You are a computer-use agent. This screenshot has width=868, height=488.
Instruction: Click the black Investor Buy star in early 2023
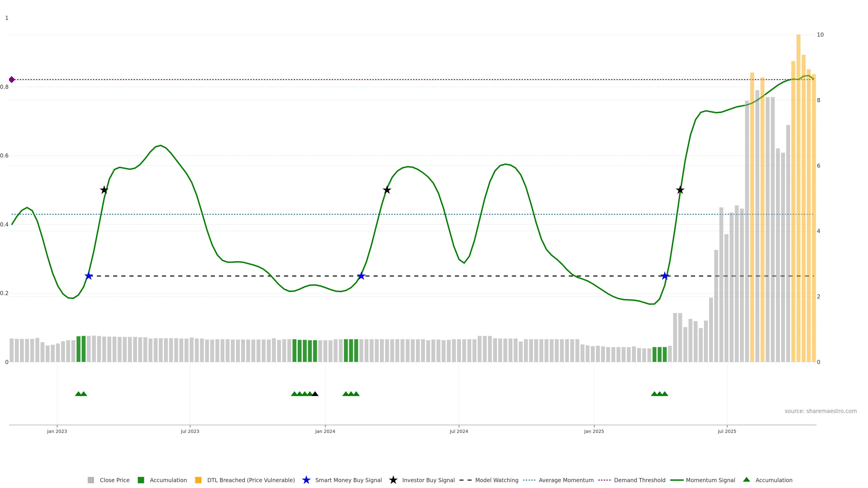coord(104,190)
